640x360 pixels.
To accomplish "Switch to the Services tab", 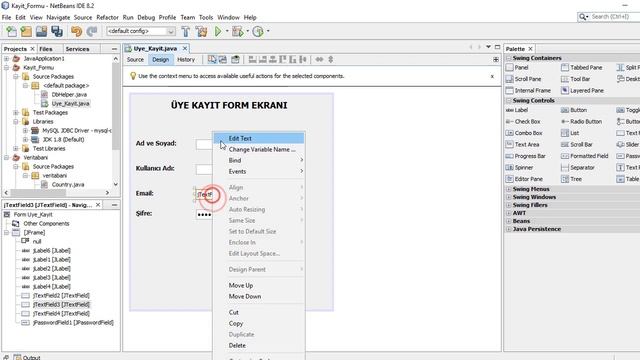I will (x=77, y=49).
